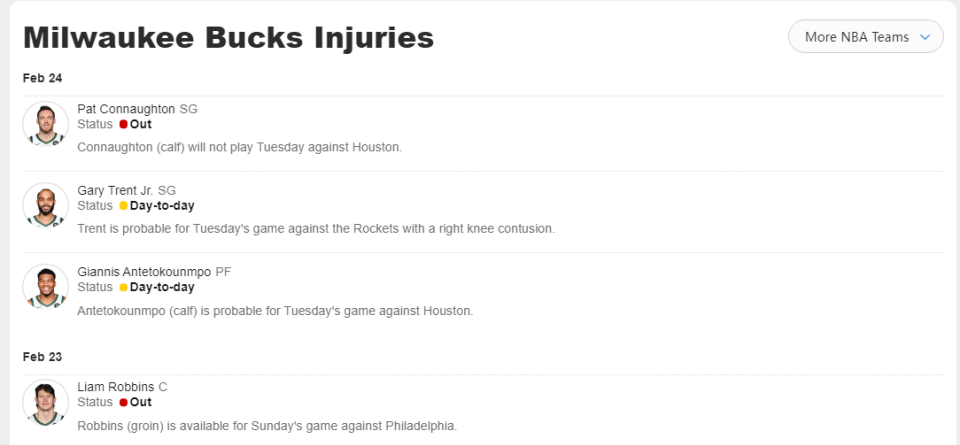Click yellow Day-to-day dot for Gary Trent Jr.
Screen dimensions: 960x445
click(x=123, y=206)
